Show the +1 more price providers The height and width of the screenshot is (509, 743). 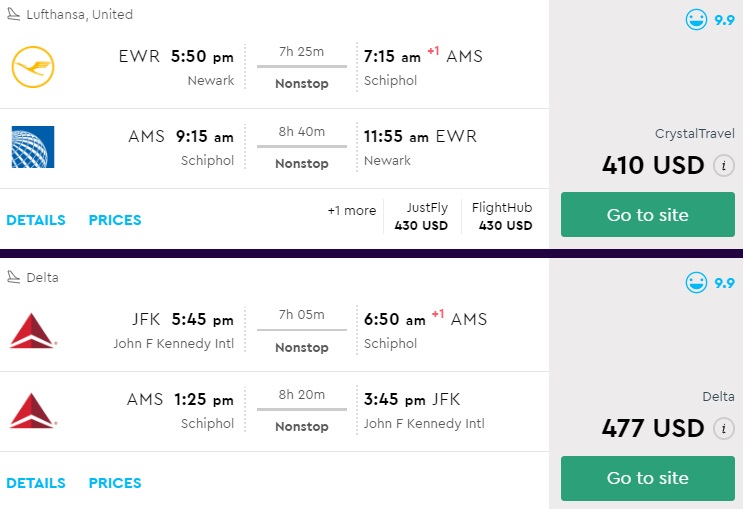click(x=351, y=211)
